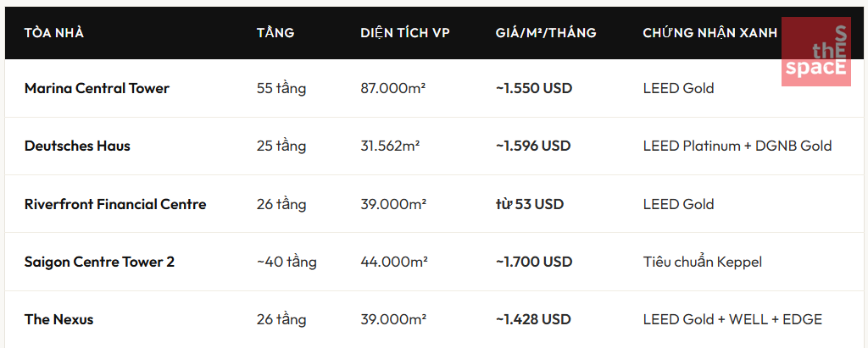Open the Riverfront Financial Centre row title
868x348 pixels.
coord(115,204)
